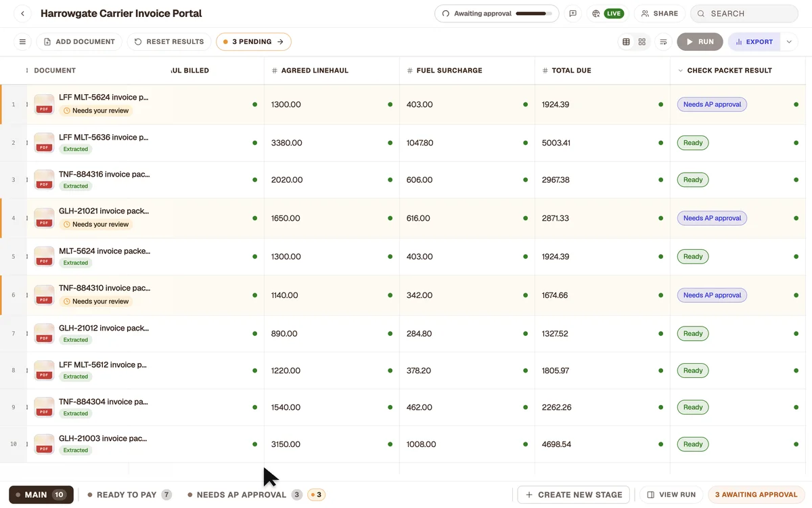Open PDF icon for LFF MLT-5624 invoice
Screen dimensions: 812x508
pyautogui.click(x=44, y=104)
